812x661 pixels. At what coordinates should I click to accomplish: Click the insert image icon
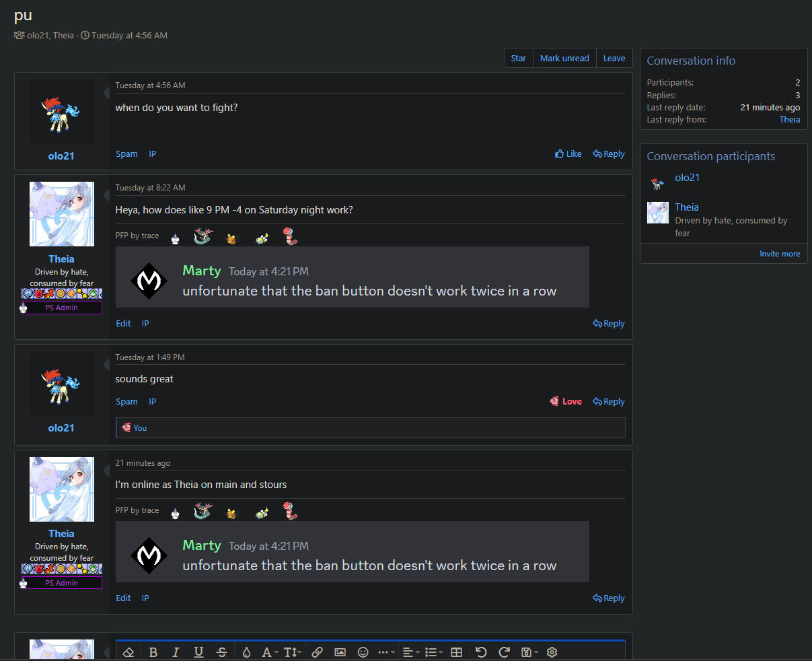click(340, 652)
